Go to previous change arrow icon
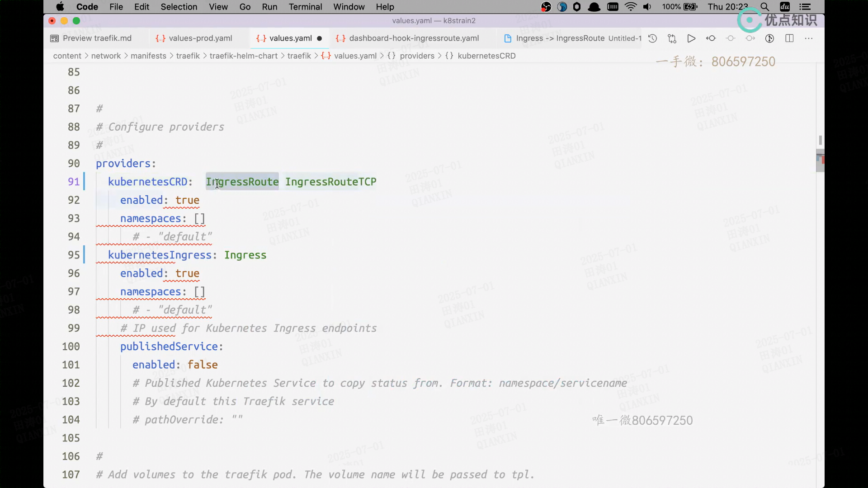This screenshot has width=868, height=488. click(711, 38)
